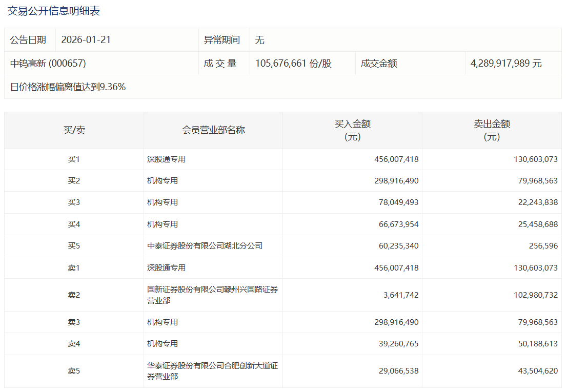Click the 交易公开信息明细表 page title
This screenshot has width=567, height=392.
pos(53,11)
